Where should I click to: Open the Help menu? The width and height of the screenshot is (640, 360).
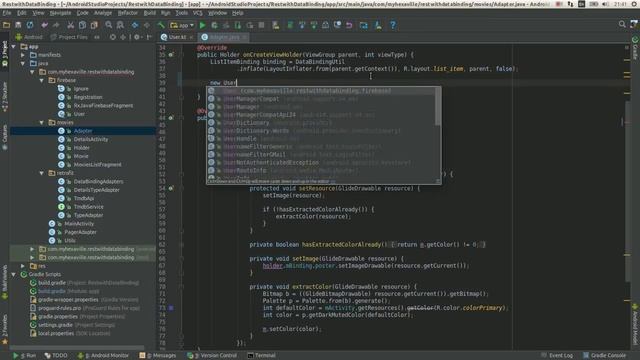point(238,13)
